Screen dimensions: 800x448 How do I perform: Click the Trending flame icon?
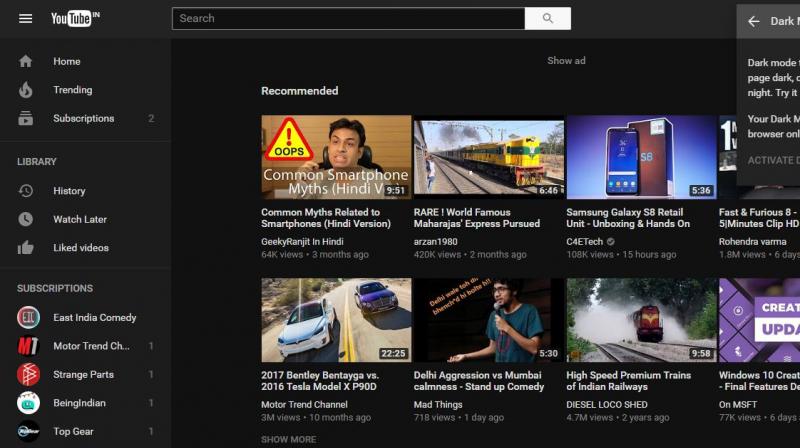click(x=26, y=90)
